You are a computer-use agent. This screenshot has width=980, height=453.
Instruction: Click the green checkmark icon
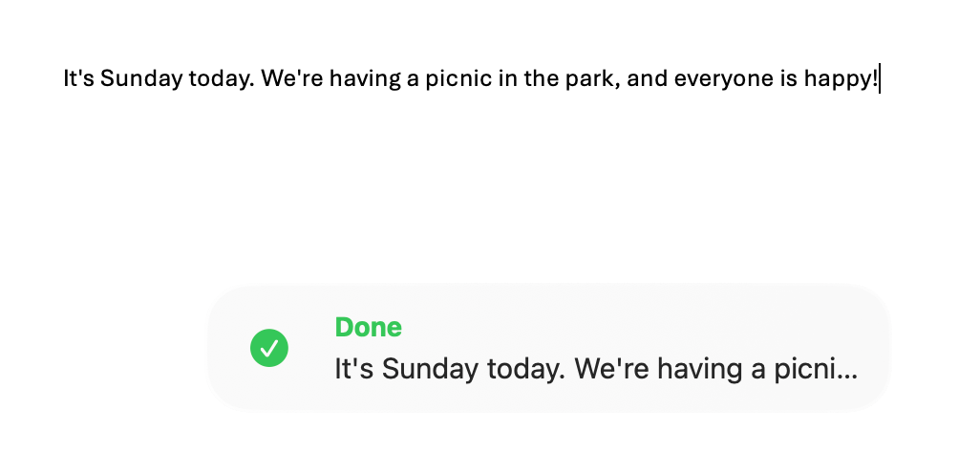coord(269,348)
